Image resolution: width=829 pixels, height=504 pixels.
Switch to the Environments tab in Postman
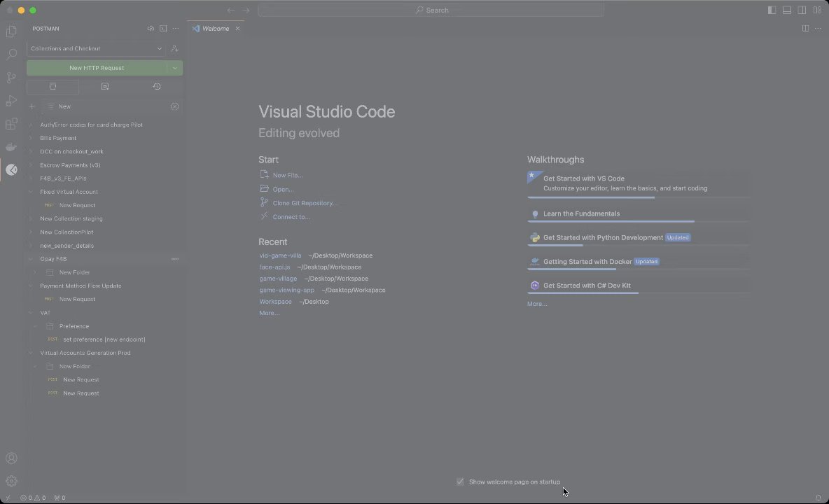pos(105,86)
